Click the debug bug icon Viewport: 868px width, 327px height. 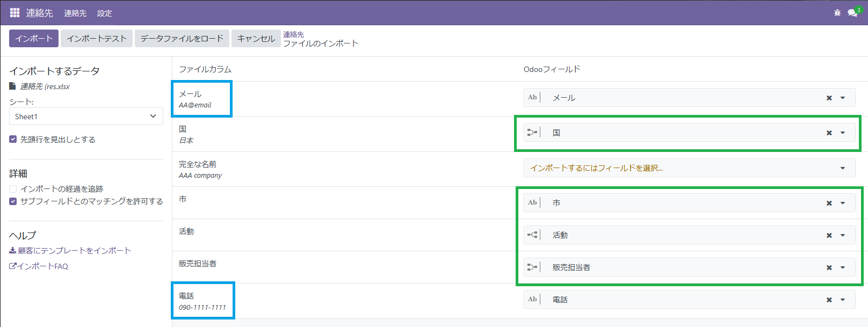[x=837, y=13]
